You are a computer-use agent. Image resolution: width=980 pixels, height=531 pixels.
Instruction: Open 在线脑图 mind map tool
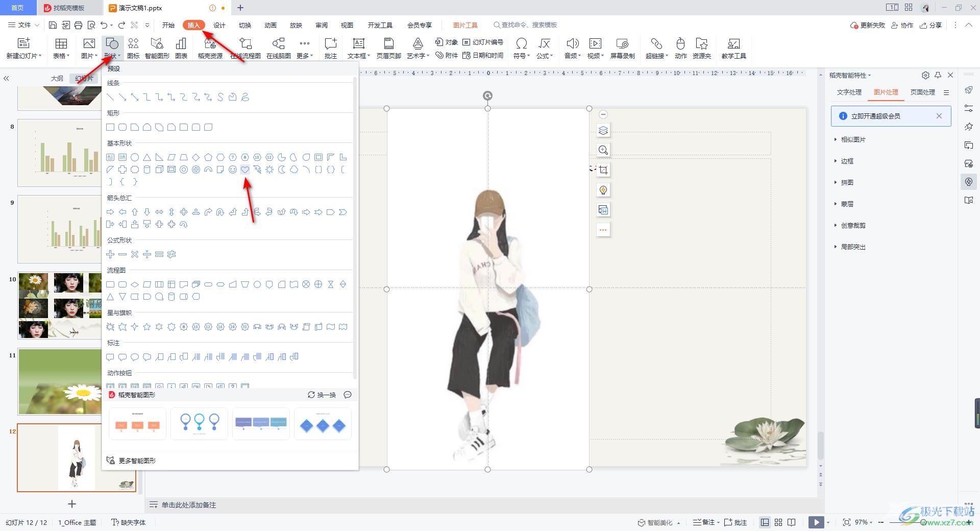tap(279, 49)
